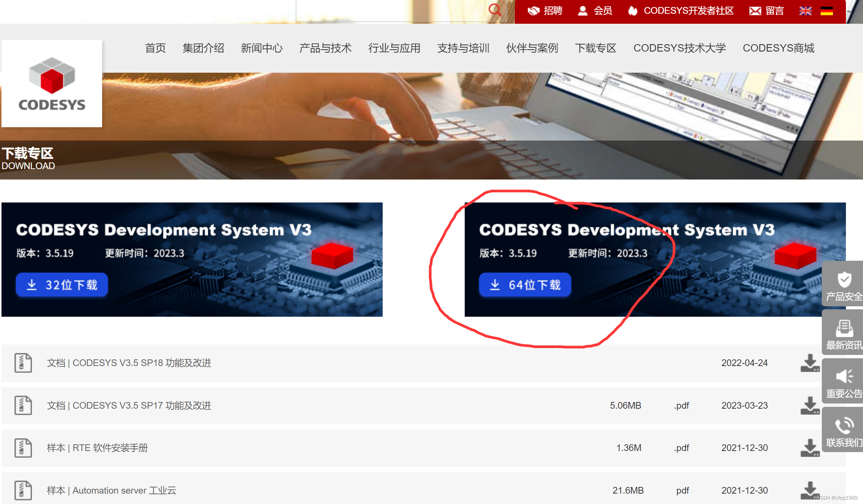Click file icon beside SP17 功能及改进
Screen dimensions: 863x504
point(23,405)
